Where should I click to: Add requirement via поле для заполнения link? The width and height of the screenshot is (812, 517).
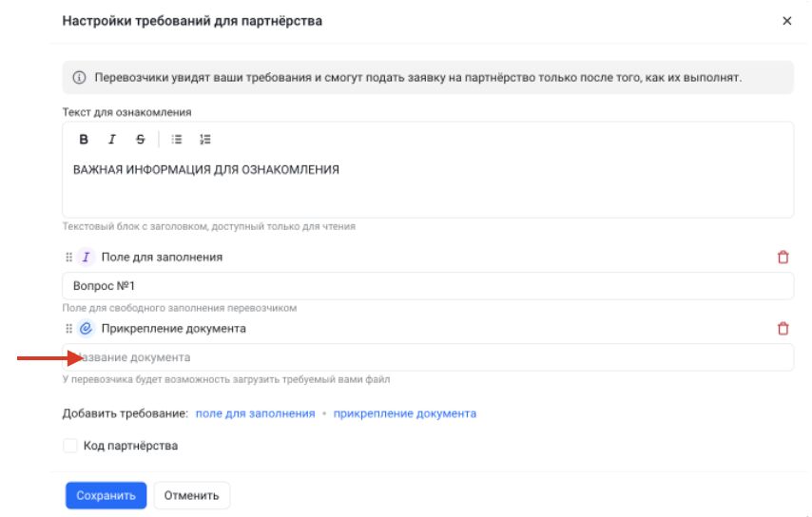pos(256,413)
